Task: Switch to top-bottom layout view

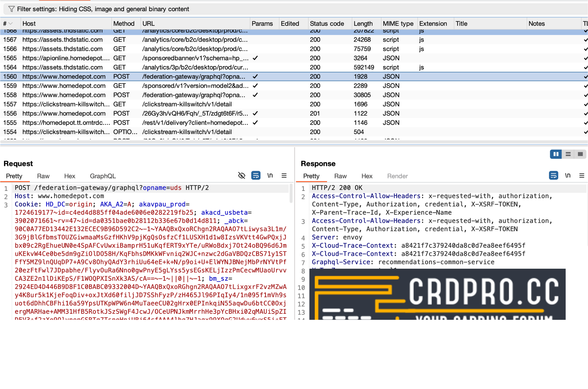Action: [x=568, y=154]
